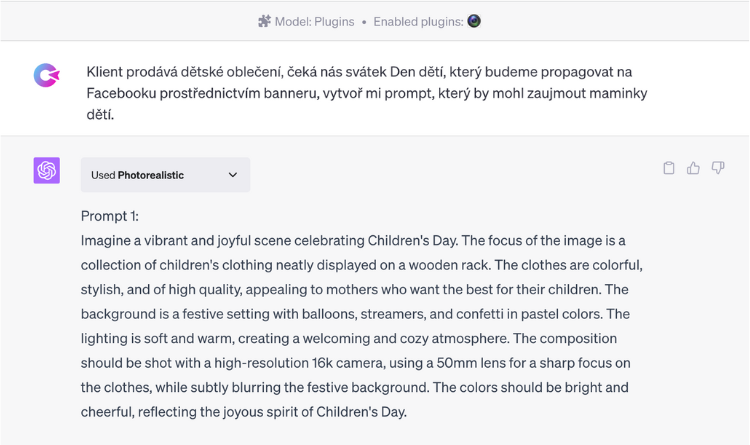Click the Model: Plugins label
This screenshot has height=445, width=750.
(314, 22)
